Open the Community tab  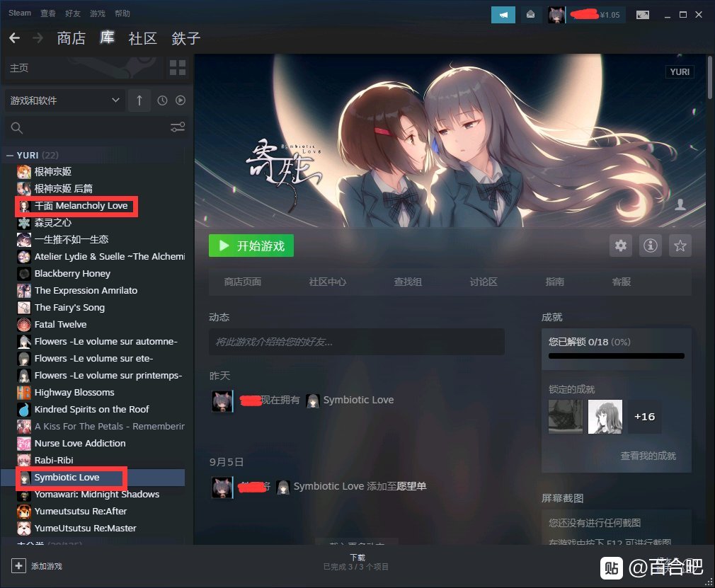pyautogui.click(x=143, y=38)
